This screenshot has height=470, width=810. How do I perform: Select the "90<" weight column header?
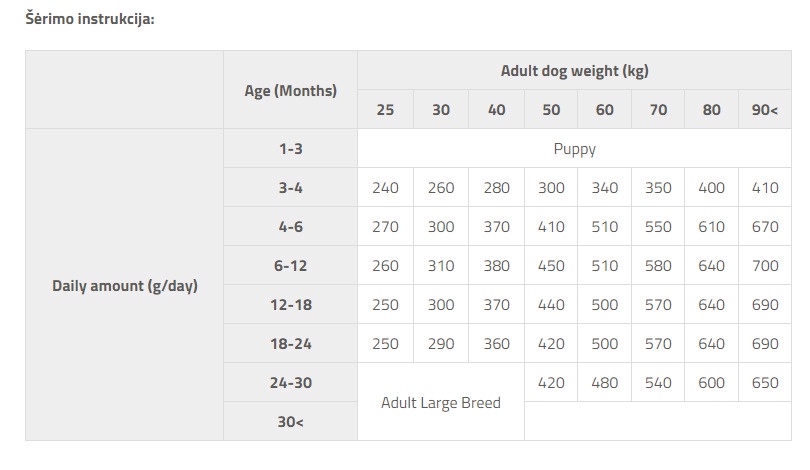pyautogui.click(x=765, y=110)
